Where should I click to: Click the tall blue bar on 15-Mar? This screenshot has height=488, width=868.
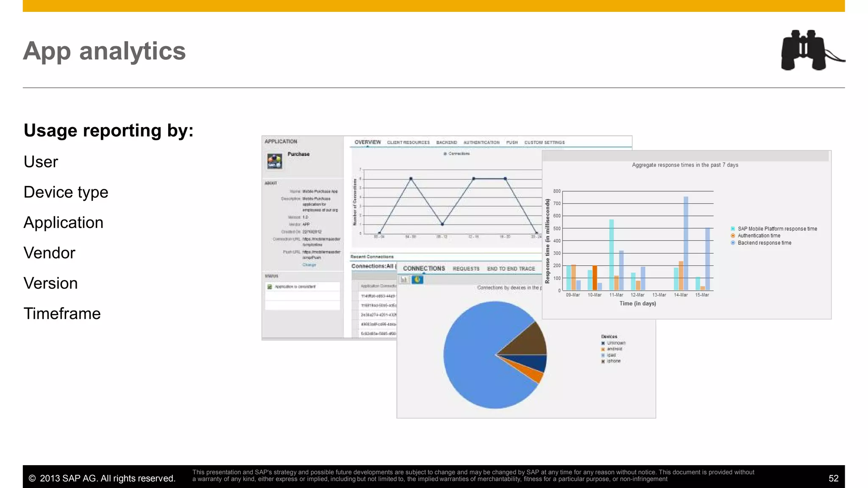point(707,259)
